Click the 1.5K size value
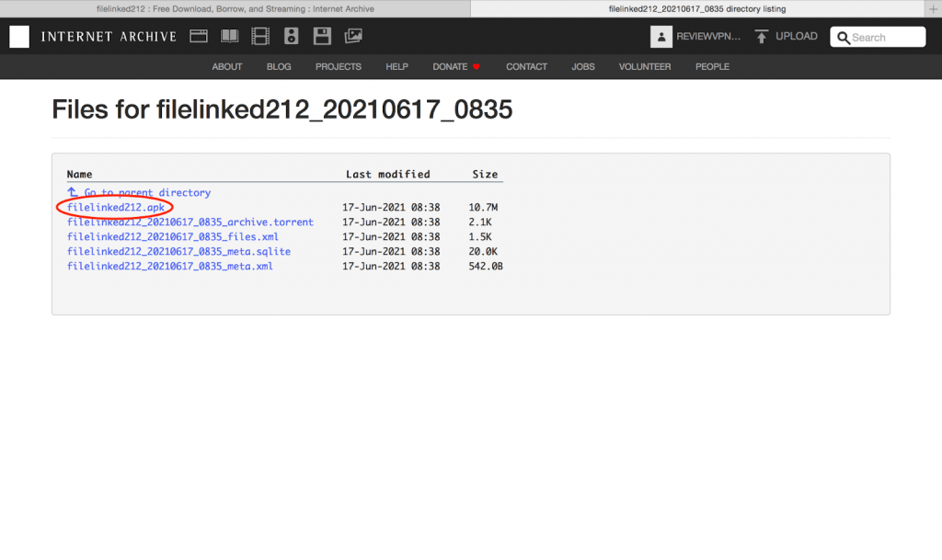The width and height of the screenshot is (942, 560). pyautogui.click(x=480, y=236)
